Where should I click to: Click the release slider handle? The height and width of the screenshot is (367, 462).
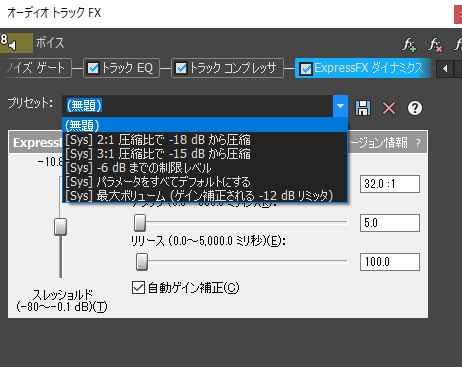click(x=142, y=262)
